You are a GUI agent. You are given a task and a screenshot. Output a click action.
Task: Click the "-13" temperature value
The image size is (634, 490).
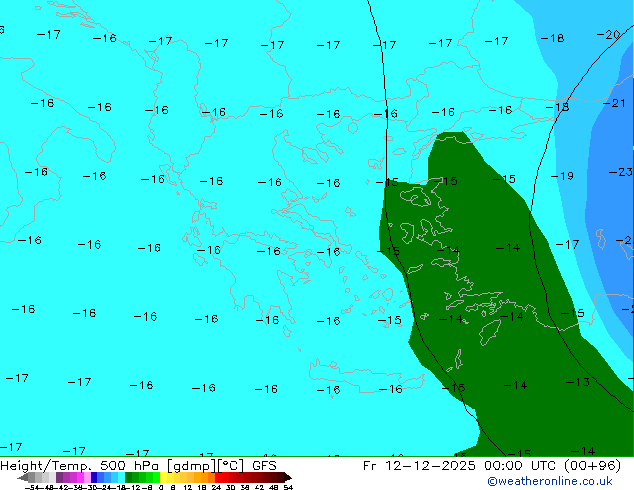(x=577, y=382)
